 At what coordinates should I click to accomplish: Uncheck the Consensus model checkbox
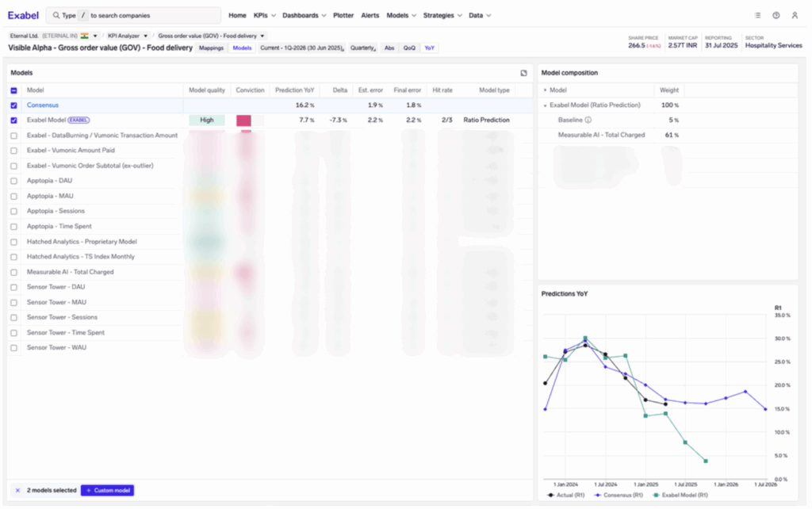14,105
